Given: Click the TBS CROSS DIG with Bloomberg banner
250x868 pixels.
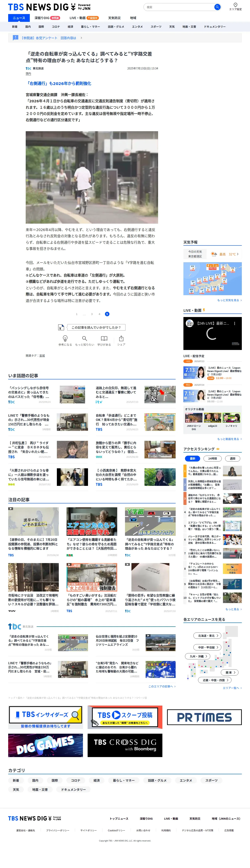Looking at the screenshot, I should [x=125, y=745].
